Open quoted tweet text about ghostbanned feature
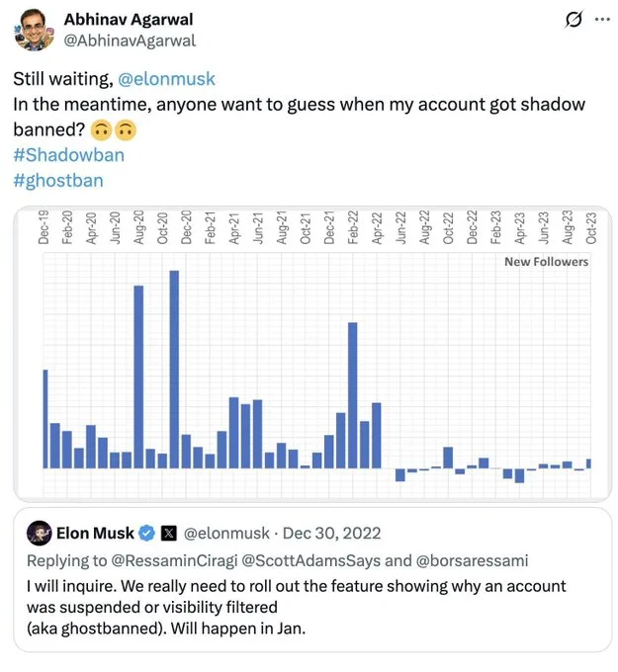Image resolution: width=618 pixels, height=672 pixels. point(296,607)
